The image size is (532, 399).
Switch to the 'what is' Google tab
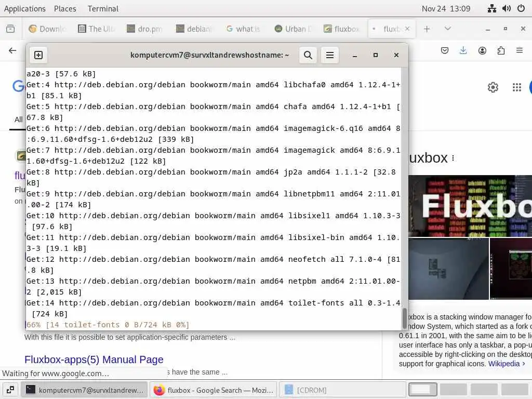pyautogui.click(x=244, y=29)
